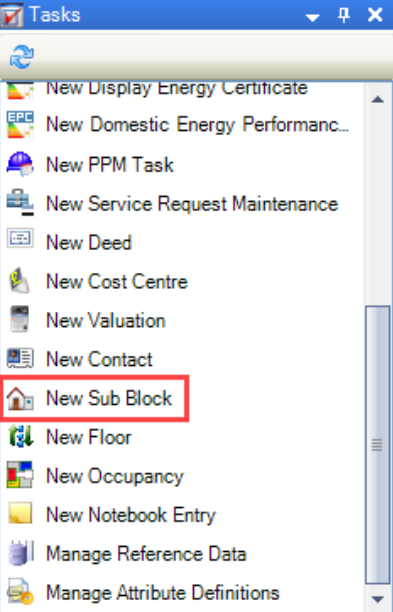Click the house icon for New Sub Block

(20, 398)
